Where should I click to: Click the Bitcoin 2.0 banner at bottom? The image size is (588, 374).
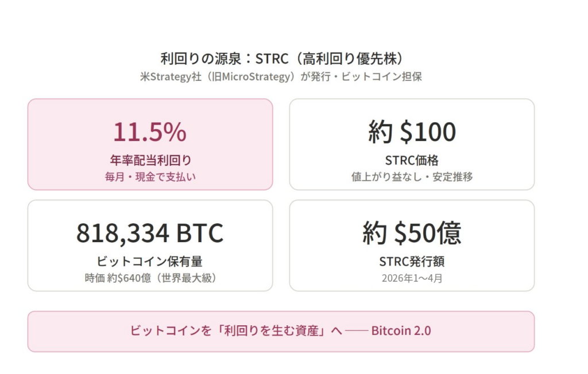281,332
